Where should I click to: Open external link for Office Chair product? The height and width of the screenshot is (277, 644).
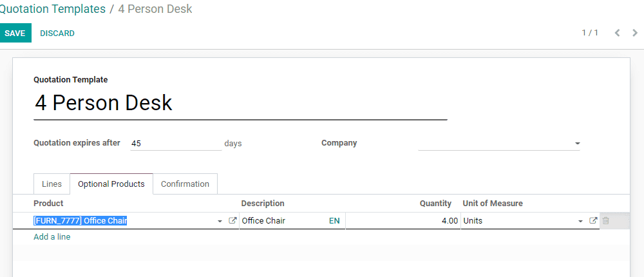233,221
